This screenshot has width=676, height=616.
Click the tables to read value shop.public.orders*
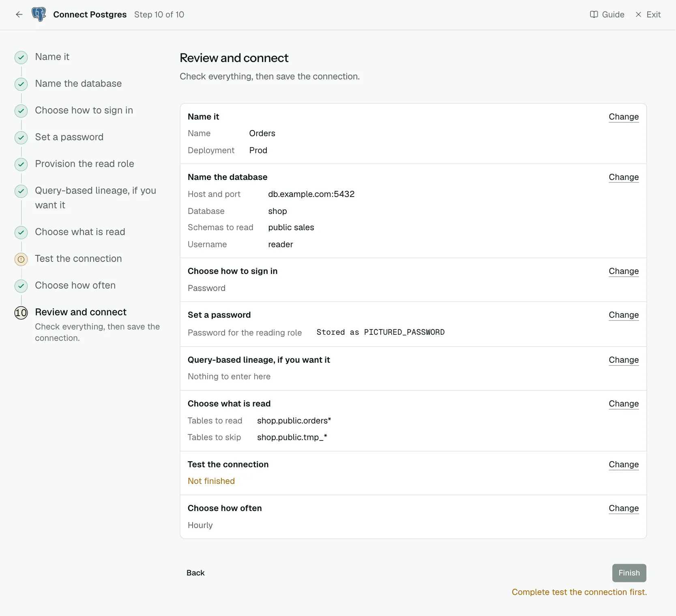[x=294, y=421]
